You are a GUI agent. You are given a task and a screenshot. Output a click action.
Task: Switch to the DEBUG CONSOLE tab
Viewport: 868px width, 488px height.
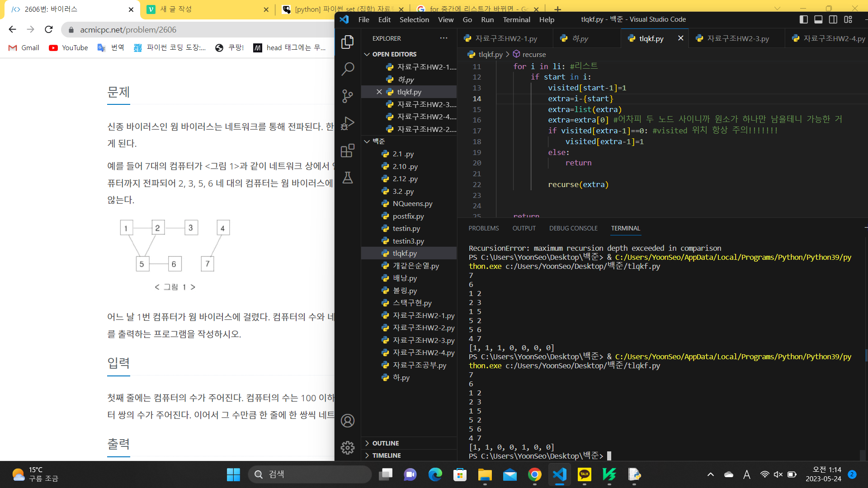[573, 228]
